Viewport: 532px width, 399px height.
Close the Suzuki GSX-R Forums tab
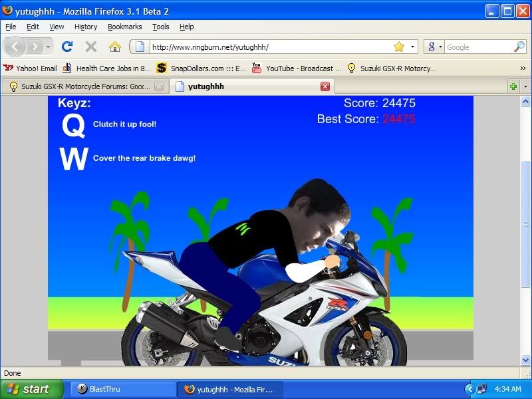point(158,86)
